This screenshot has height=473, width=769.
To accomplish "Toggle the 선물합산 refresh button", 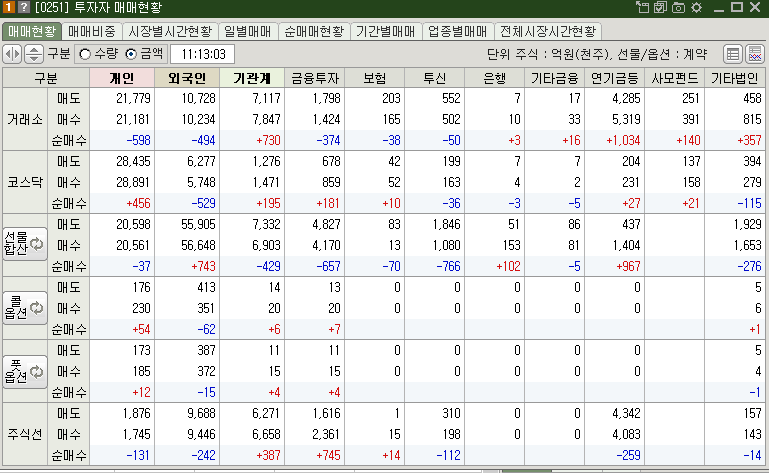I will [x=25, y=244].
